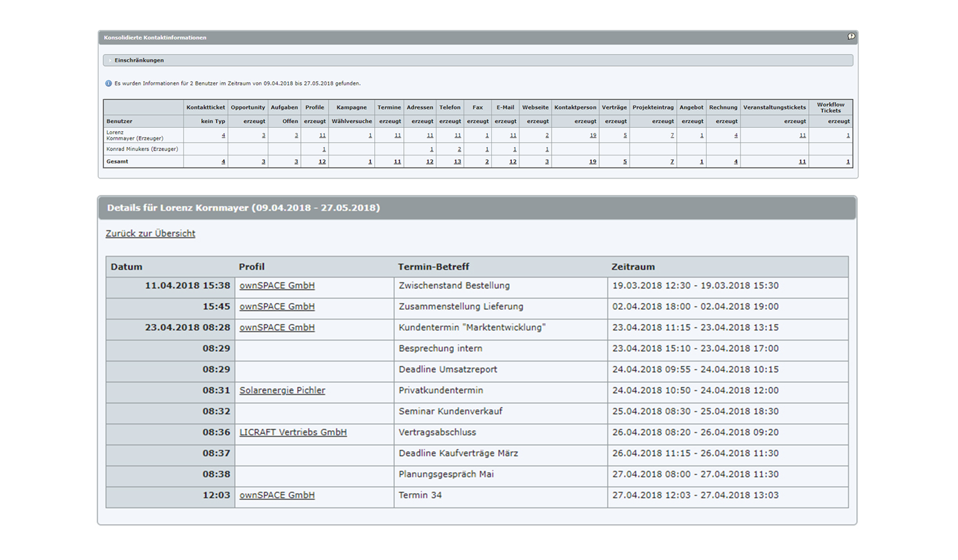Open the Solarenergie Pichler profile link

tap(283, 390)
